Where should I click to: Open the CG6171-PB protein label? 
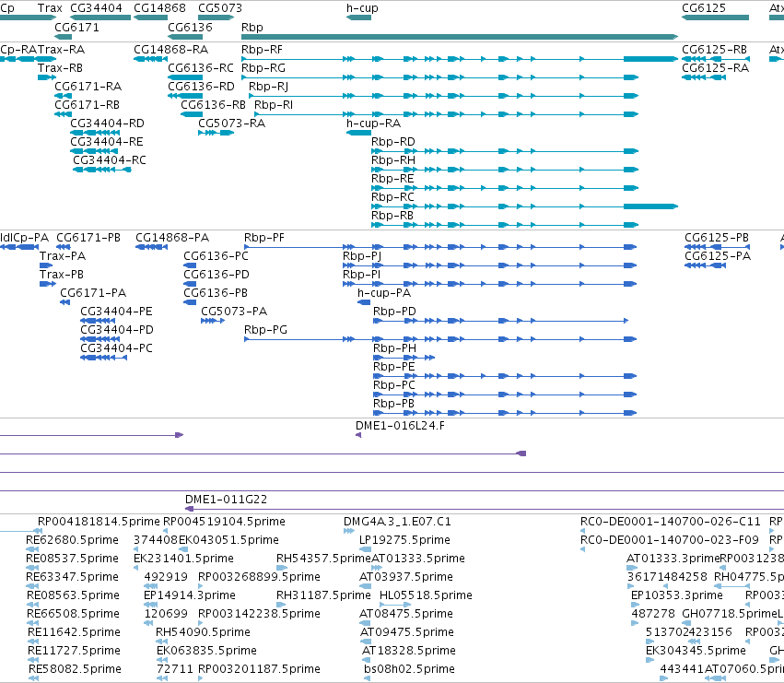point(88,238)
